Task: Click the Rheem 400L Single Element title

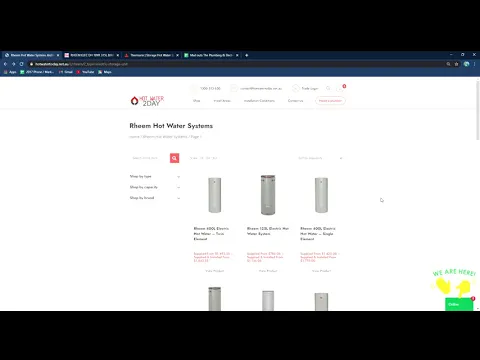Action: [x=318, y=234]
